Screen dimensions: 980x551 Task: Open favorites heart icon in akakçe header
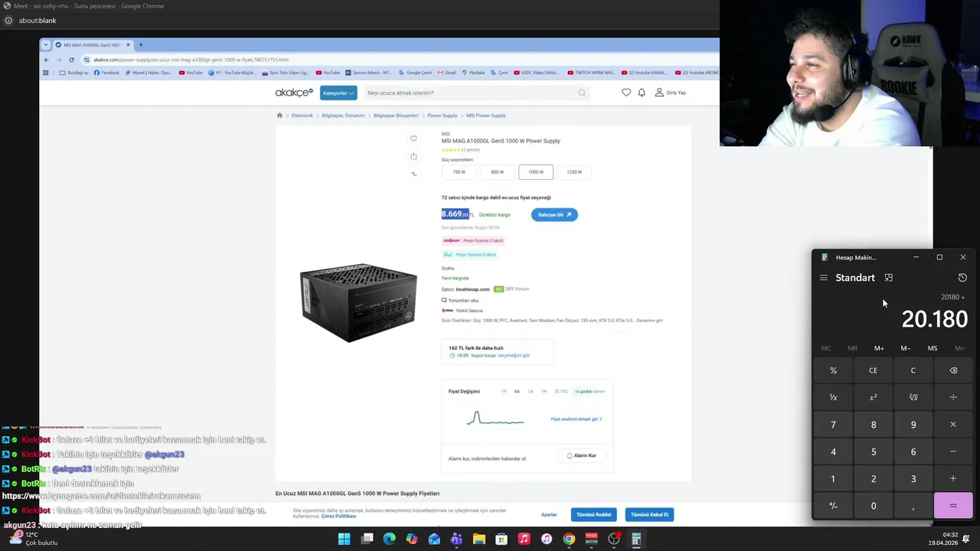626,93
